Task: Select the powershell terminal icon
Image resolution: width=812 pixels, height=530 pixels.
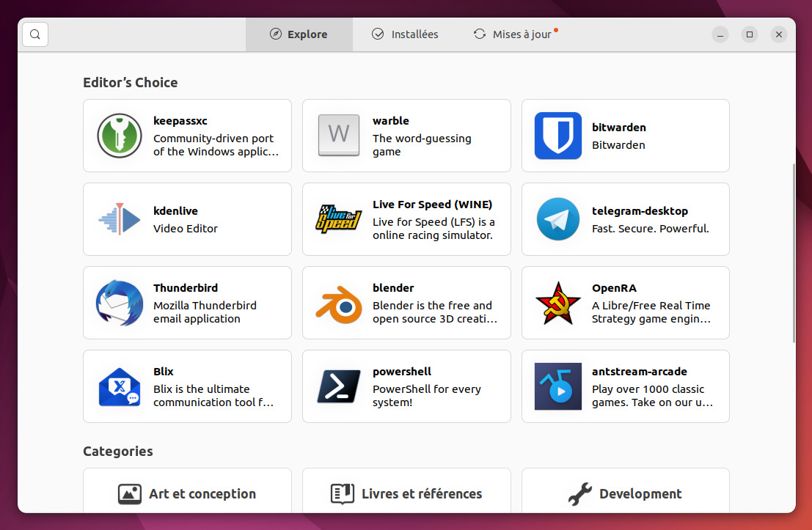Action: 339,386
